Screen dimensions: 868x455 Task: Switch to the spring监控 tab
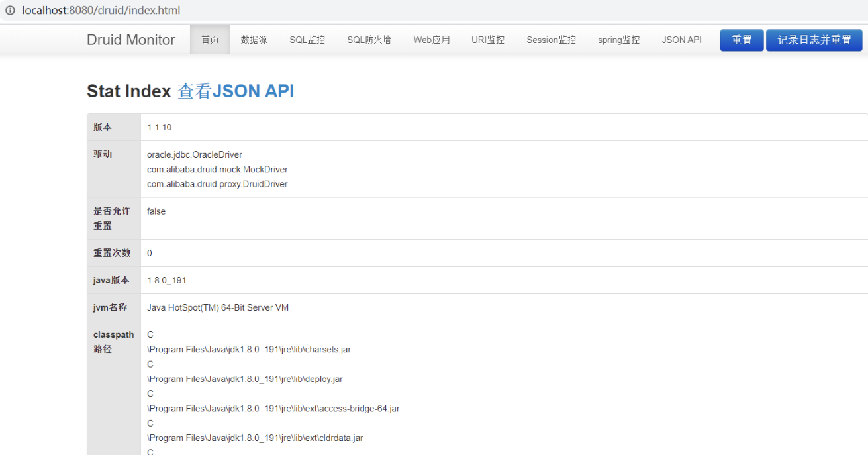coord(618,40)
